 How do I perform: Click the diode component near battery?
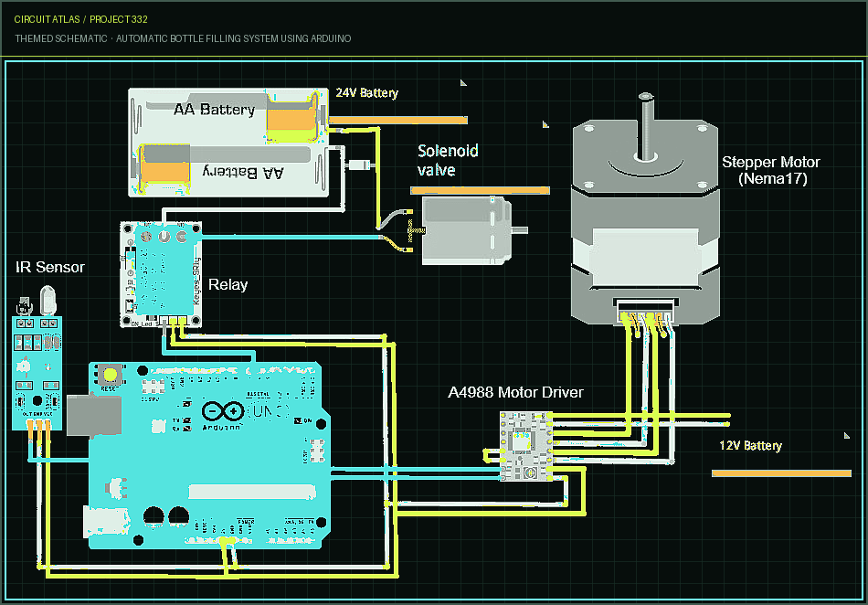(x=359, y=165)
